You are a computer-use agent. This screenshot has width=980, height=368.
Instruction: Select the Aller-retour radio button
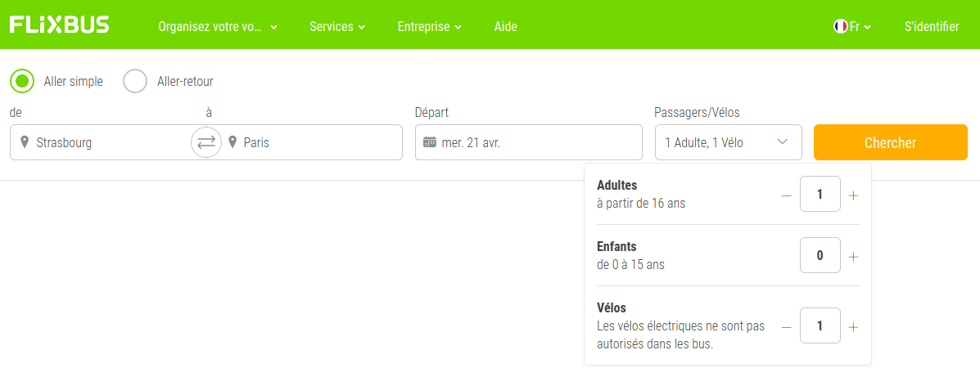tap(135, 81)
